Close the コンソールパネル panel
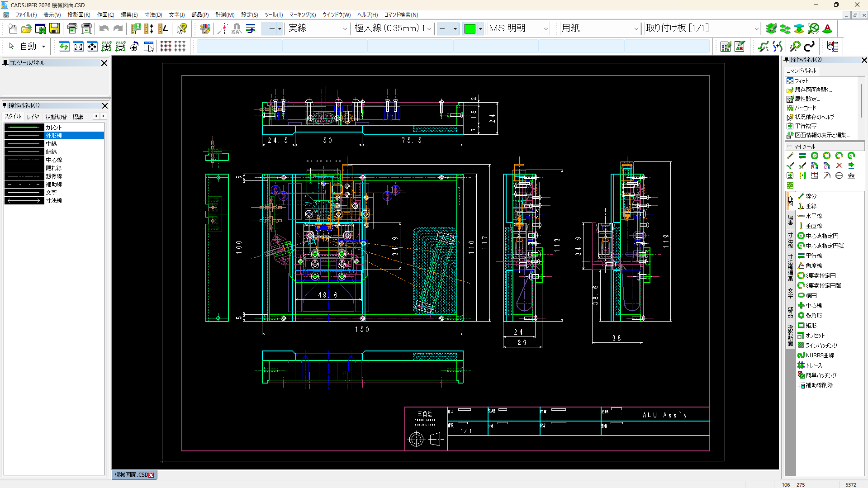The width and height of the screenshot is (868, 488). 104,63
